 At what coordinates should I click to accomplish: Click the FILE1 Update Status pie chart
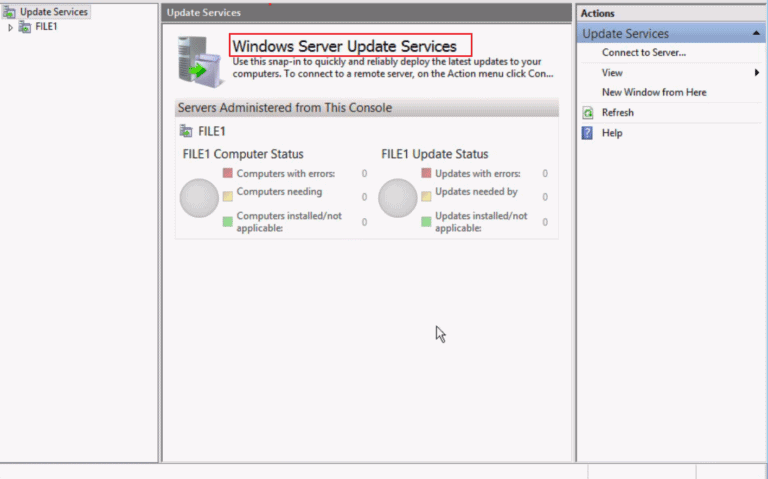(x=398, y=198)
